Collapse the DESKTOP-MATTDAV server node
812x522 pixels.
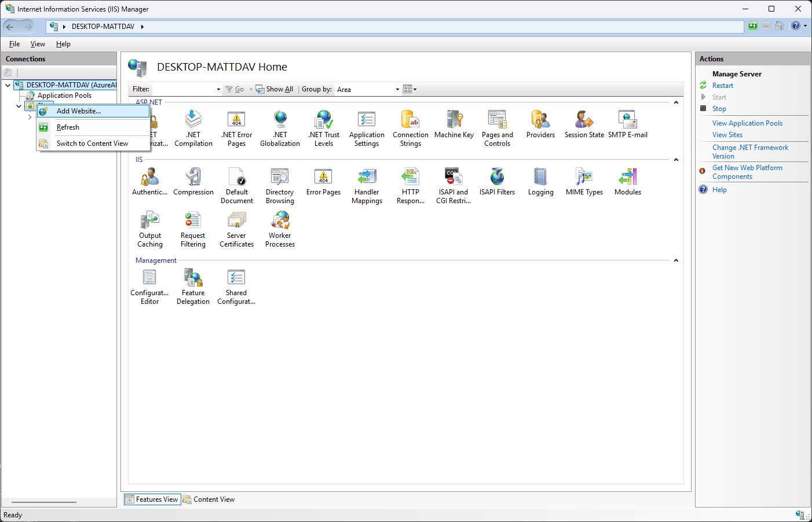pos(8,85)
